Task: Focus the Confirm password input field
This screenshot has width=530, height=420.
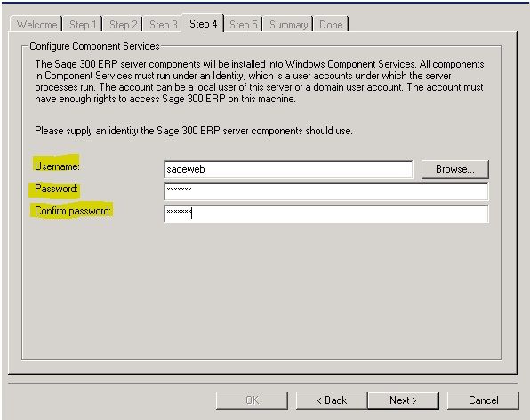Action: [326, 214]
